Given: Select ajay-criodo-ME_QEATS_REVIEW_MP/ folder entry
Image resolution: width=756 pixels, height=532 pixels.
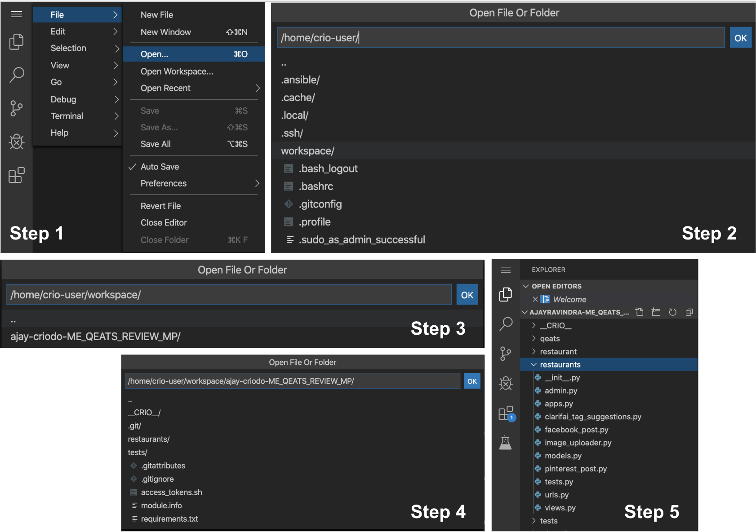Looking at the screenshot, I should pyautogui.click(x=242, y=337).
